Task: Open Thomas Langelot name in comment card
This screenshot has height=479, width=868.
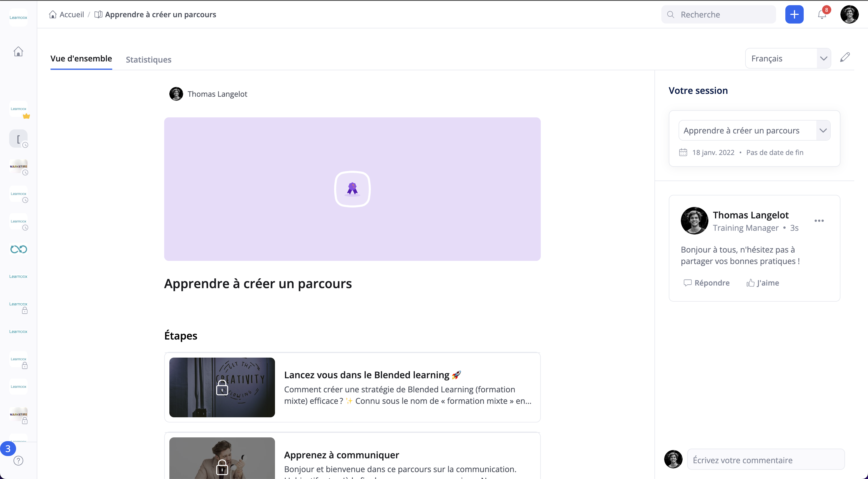Action: [751, 215]
